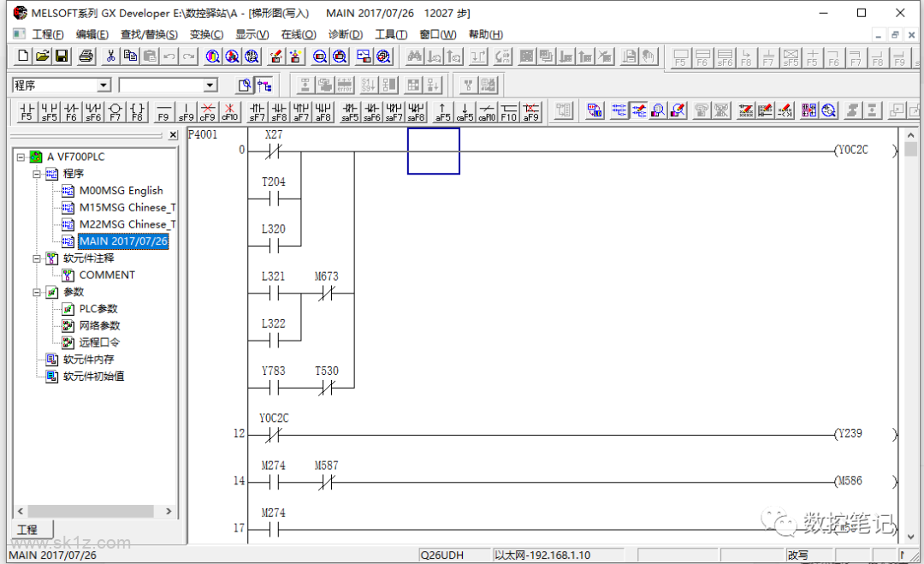924x564 pixels.
Task: Collapse the A VF700PLC root node
Action: (21, 157)
